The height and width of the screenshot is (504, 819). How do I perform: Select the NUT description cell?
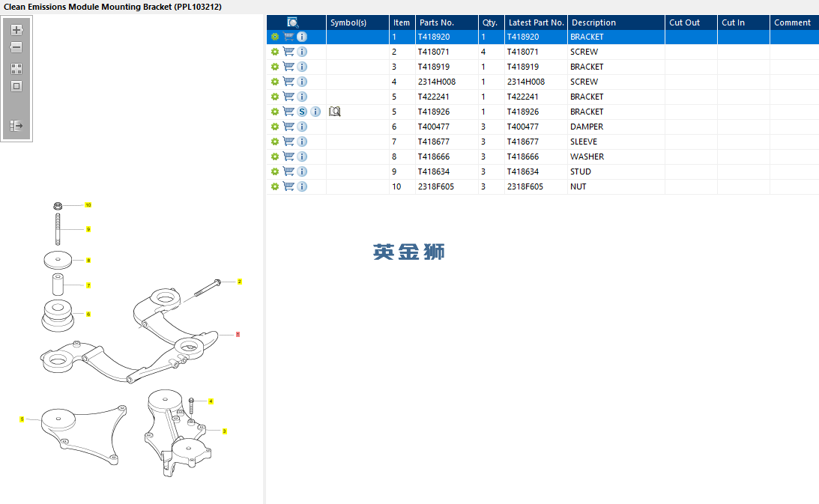(617, 186)
